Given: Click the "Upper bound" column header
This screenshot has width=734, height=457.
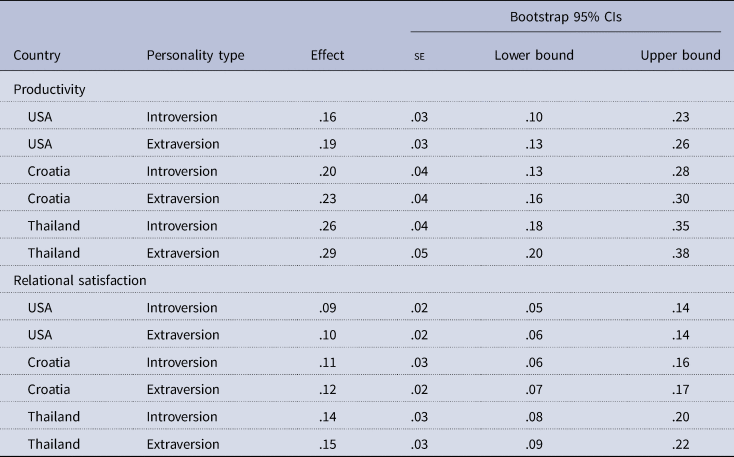Looking at the screenshot, I should pyautogui.click(x=680, y=56).
